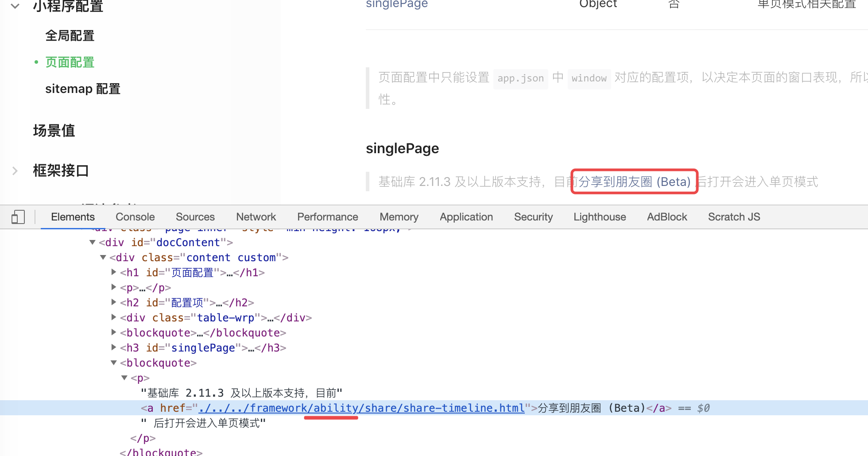The height and width of the screenshot is (456, 868).
Task: Expand the h3 singlePage node
Action: point(114,348)
